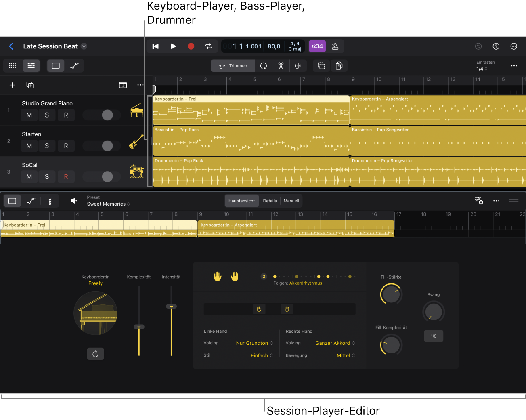Image resolution: width=526 pixels, height=420 pixels.
Task: Toggle the metronome click
Action: click(x=335, y=46)
